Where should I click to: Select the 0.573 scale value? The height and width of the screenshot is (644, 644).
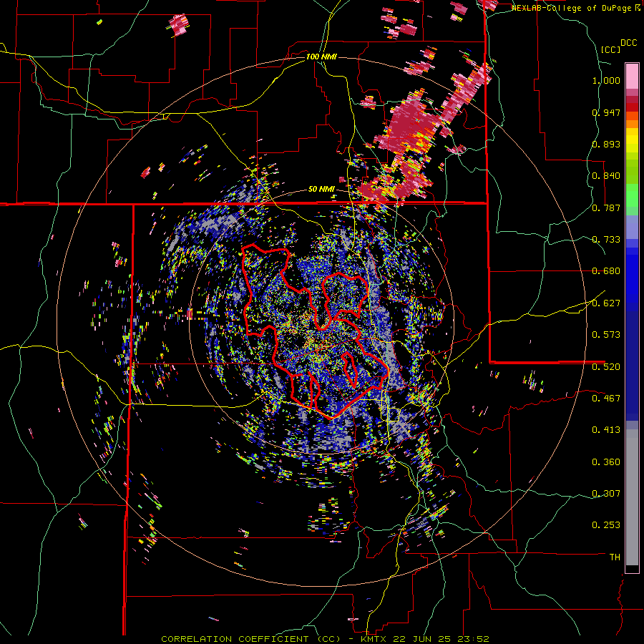(x=606, y=335)
